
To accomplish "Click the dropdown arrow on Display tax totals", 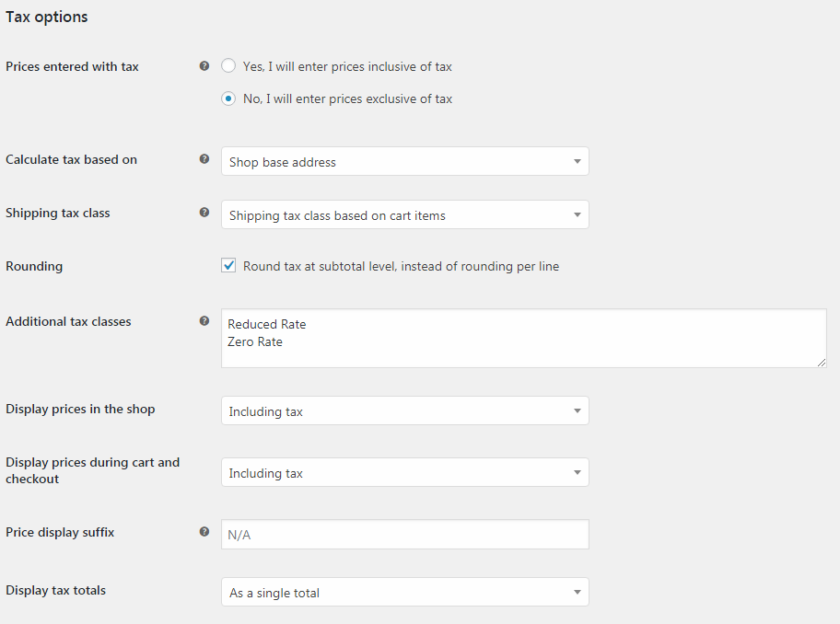I will pyautogui.click(x=577, y=592).
